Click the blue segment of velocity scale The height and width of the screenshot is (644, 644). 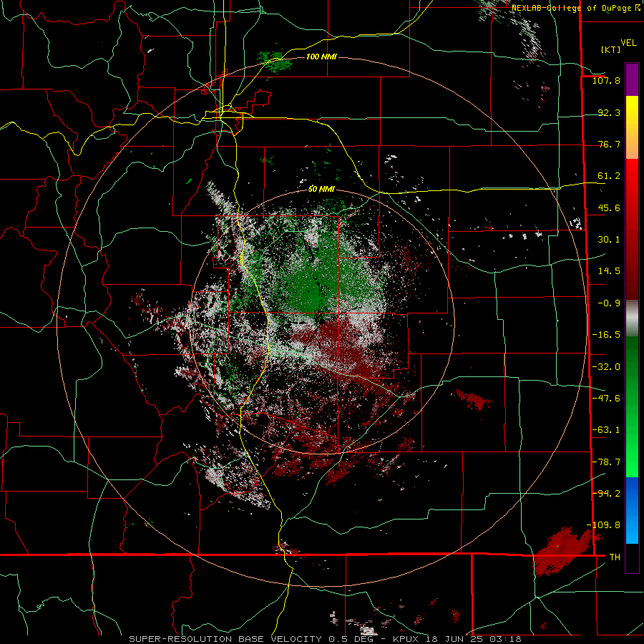click(632, 510)
